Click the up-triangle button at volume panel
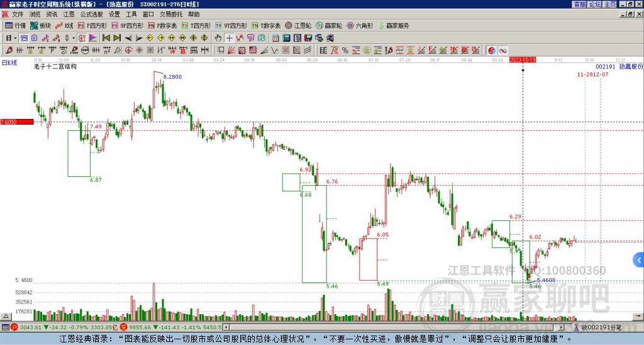Viewport: 644px width, 345px height. point(5,317)
